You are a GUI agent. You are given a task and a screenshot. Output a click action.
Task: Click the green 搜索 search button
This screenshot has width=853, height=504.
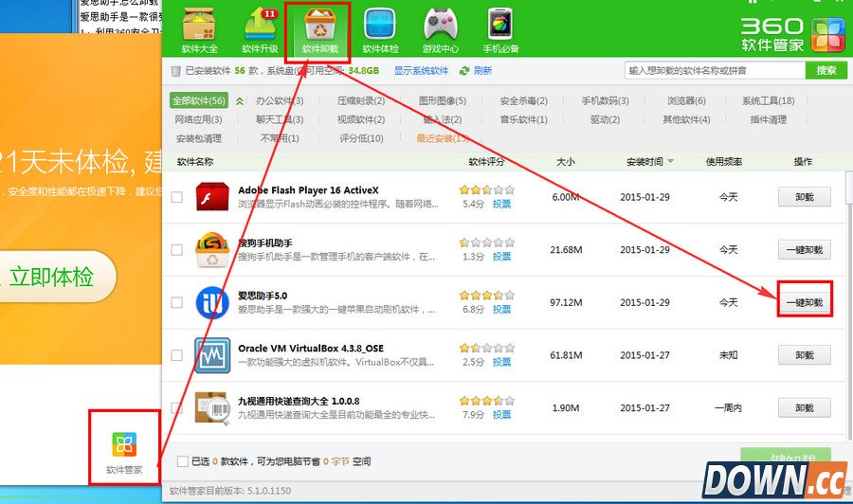pyautogui.click(x=826, y=70)
